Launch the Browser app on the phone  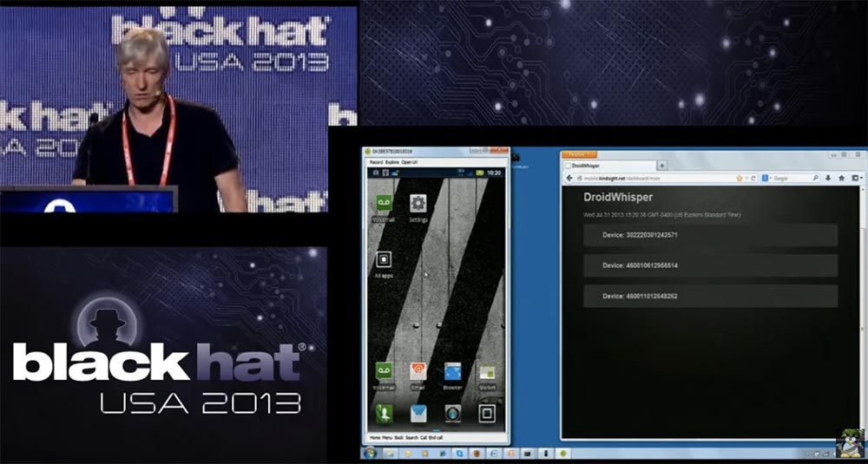452,372
